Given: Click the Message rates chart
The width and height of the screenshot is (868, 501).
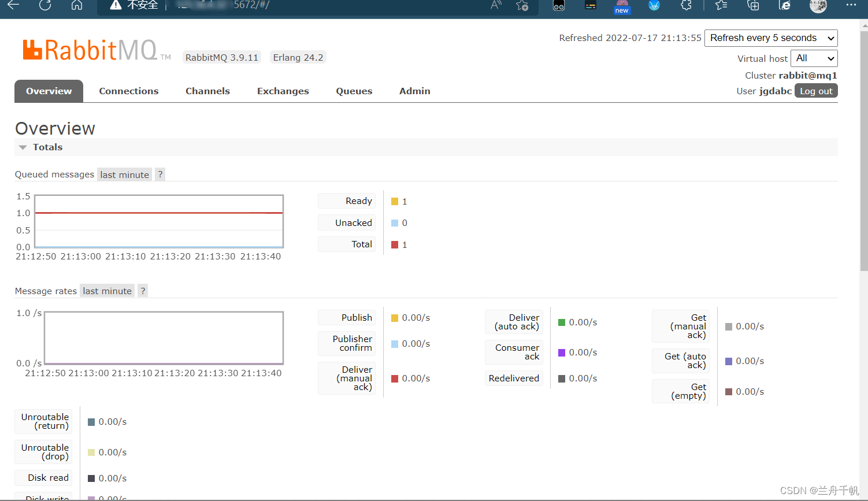Looking at the screenshot, I should [164, 338].
